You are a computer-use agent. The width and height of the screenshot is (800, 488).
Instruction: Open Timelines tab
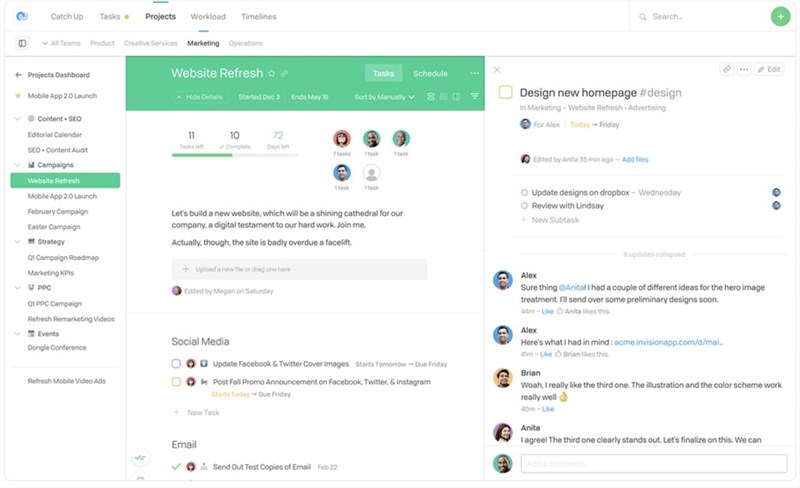[x=259, y=17]
